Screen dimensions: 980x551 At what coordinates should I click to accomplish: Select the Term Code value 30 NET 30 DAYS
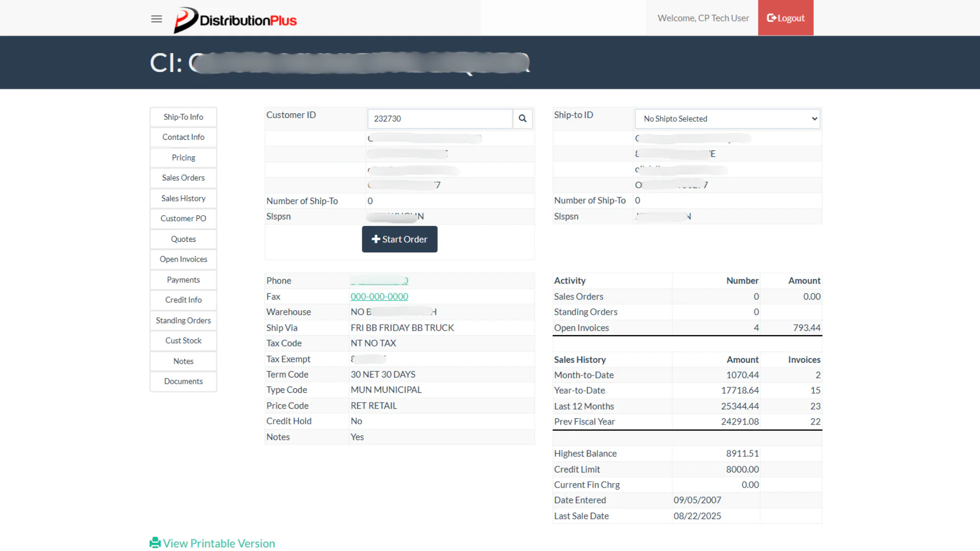tap(383, 374)
